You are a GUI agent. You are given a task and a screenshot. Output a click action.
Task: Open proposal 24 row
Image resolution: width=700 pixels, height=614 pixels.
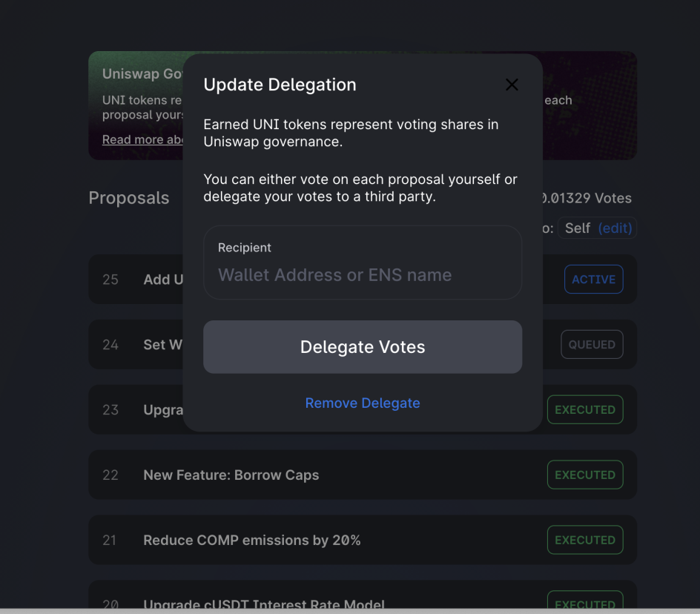point(136,345)
